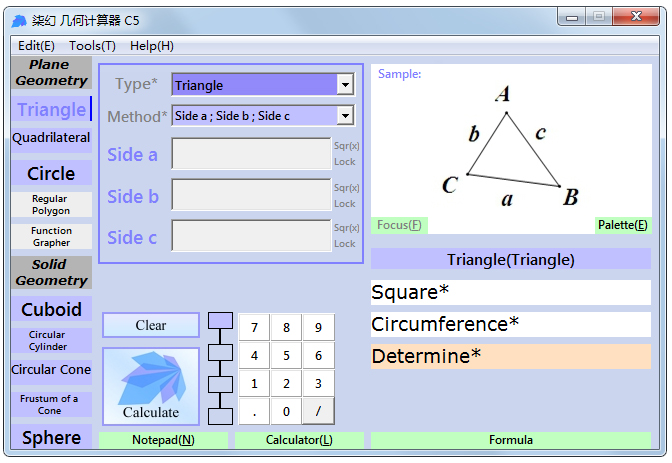Image resolution: width=672 pixels, height=463 pixels.
Task: Toggle Lock for Side b
Action: pos(345,203)
